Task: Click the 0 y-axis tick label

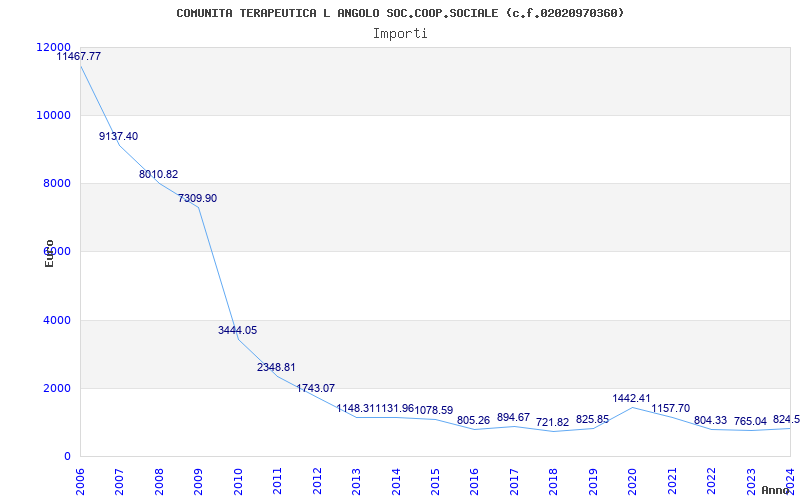Action: pos(67,456)
